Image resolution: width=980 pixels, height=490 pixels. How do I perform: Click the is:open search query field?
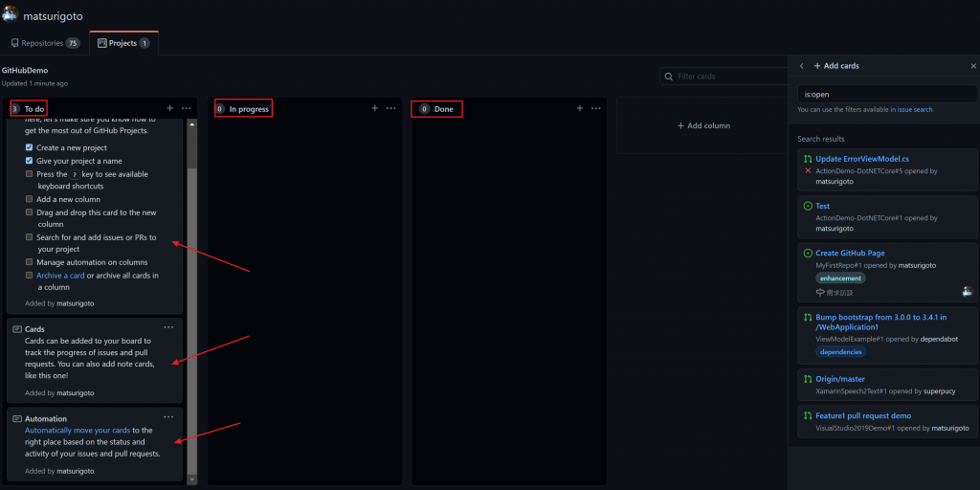tap(887, 95)
